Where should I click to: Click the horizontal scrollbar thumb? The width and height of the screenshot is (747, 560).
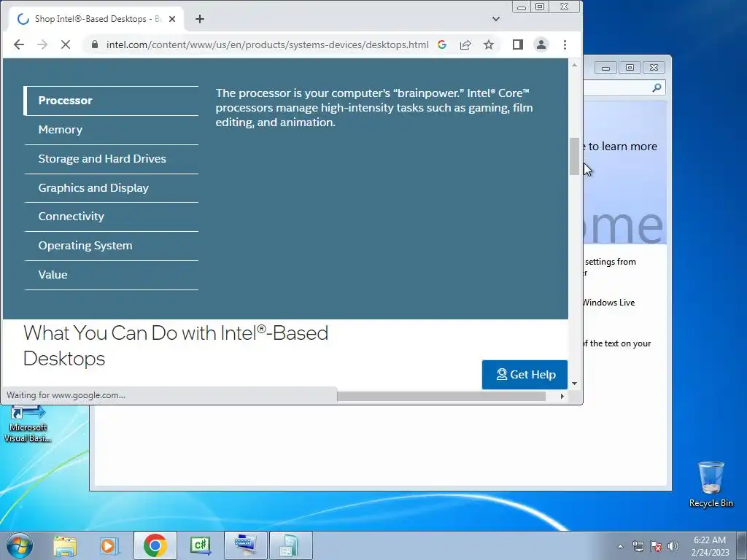click(x=441, y=396)
